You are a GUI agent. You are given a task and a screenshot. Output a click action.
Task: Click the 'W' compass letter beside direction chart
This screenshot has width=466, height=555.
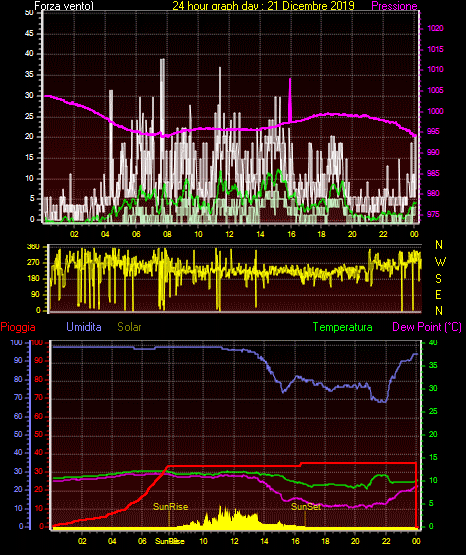440,262
